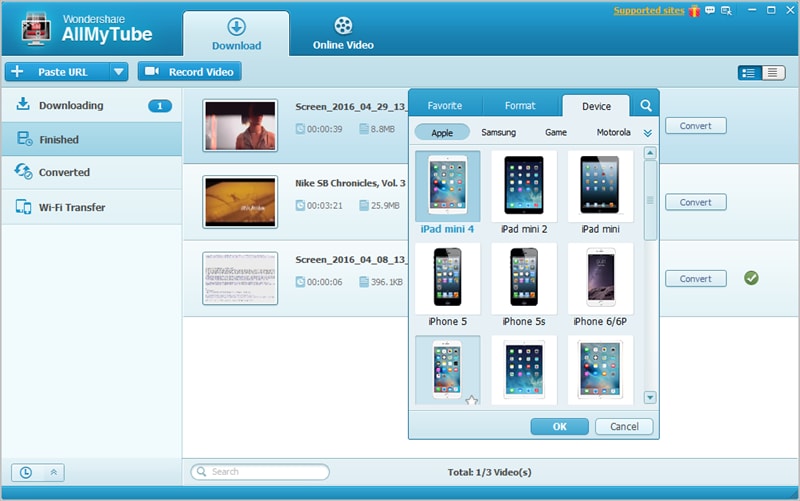Open the Downloading section
800x501 pixels.
(x=92, y=106)
